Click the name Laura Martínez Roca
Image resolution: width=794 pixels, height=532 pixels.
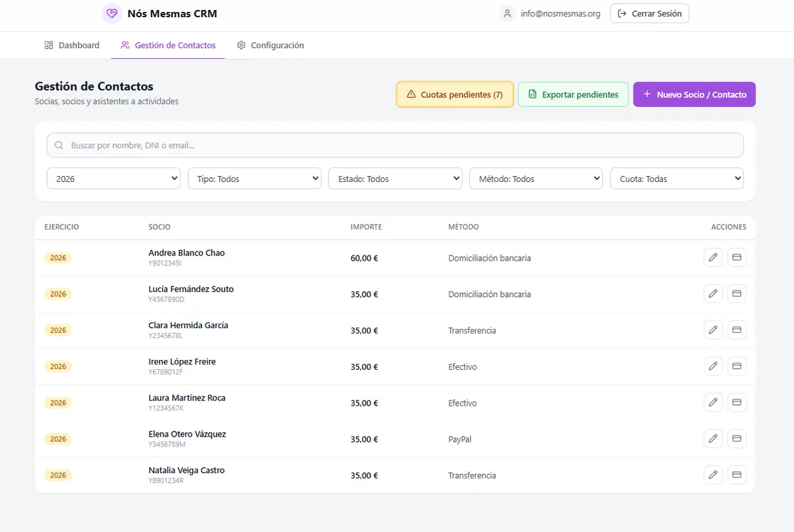(187, 398)
